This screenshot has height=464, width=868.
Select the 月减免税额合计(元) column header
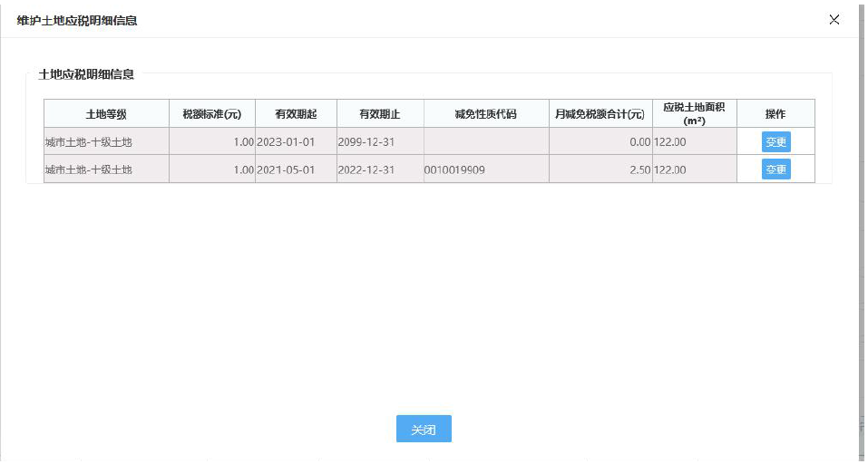600,114
